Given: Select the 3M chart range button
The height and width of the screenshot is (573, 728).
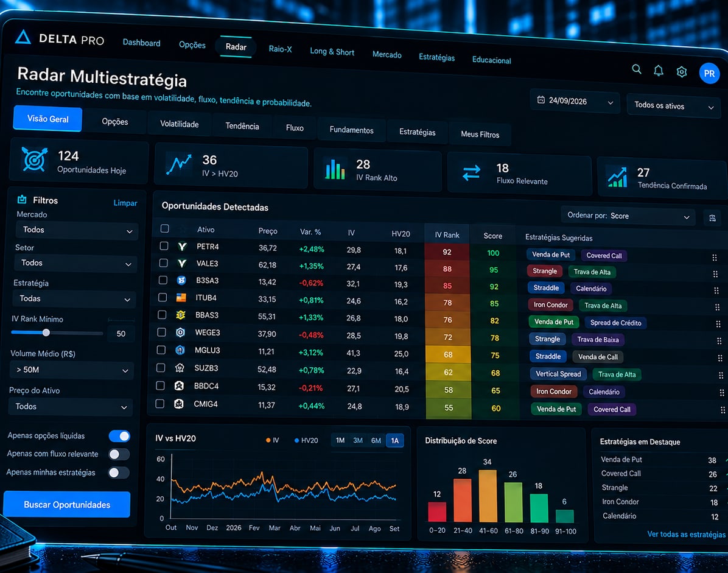Looking at the screenshot, I should tap(358, 440).
